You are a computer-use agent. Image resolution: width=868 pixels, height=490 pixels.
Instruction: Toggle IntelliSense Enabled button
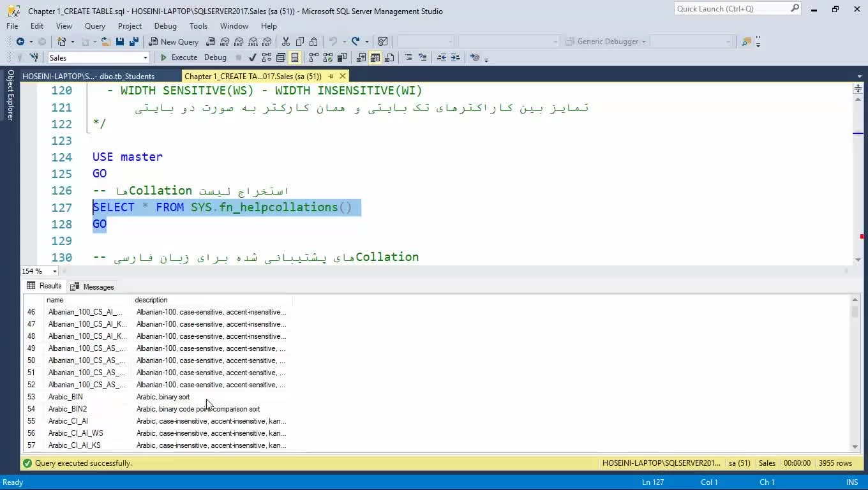pos(295,57)
